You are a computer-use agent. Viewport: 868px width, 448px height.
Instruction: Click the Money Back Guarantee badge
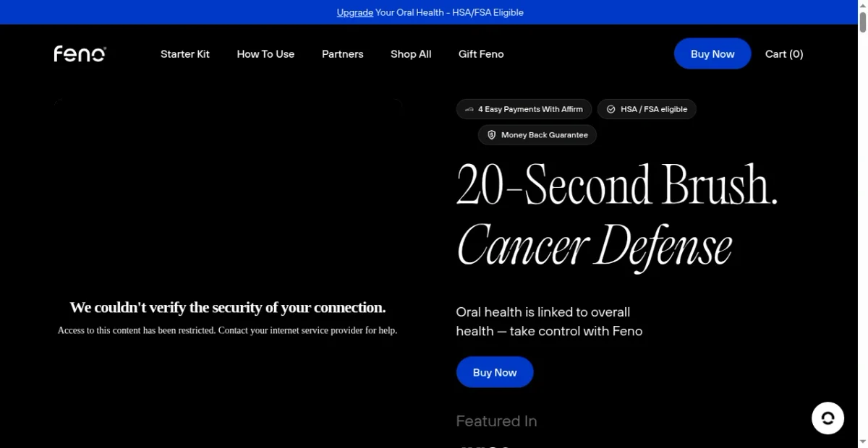[537, 135]
